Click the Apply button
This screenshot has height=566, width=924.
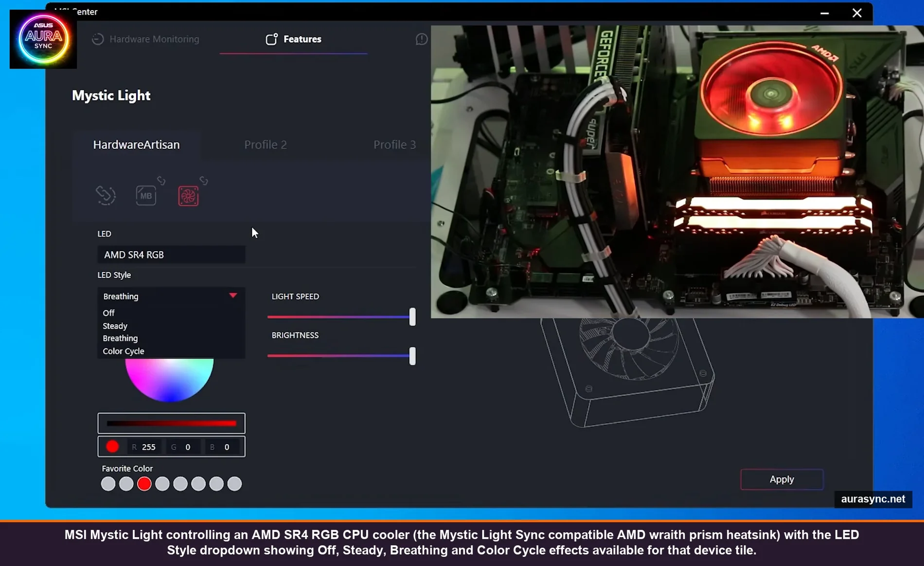(x=781, y=479)
